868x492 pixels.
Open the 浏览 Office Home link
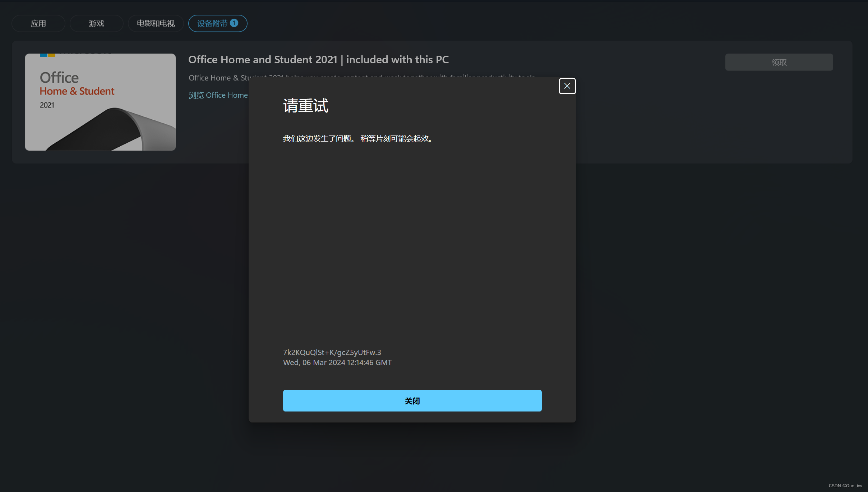[x=218, y=95]
